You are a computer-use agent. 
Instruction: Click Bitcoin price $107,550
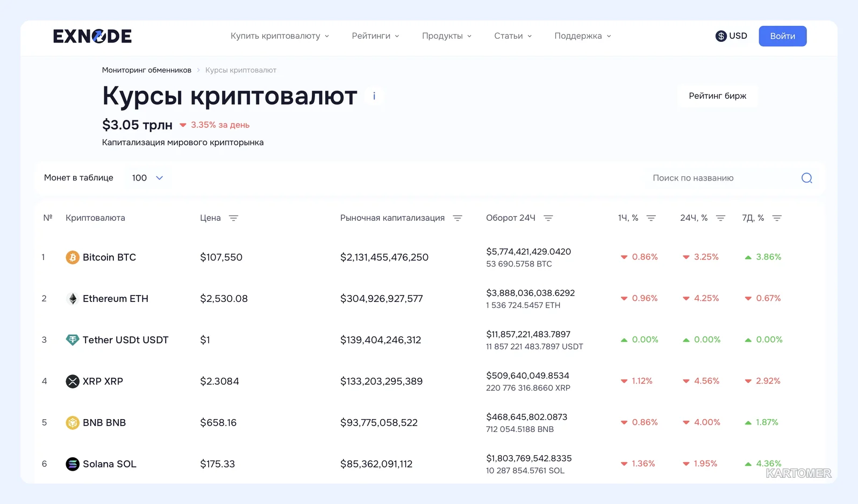(221, 257)
